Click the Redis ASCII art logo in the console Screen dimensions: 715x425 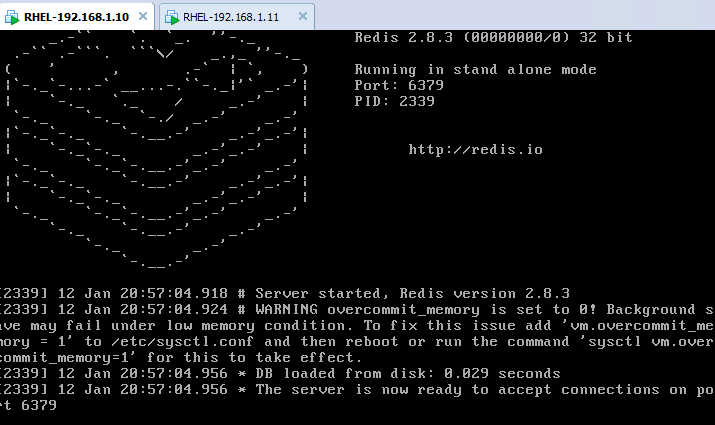pyautogui.click(x=156, y=149)
